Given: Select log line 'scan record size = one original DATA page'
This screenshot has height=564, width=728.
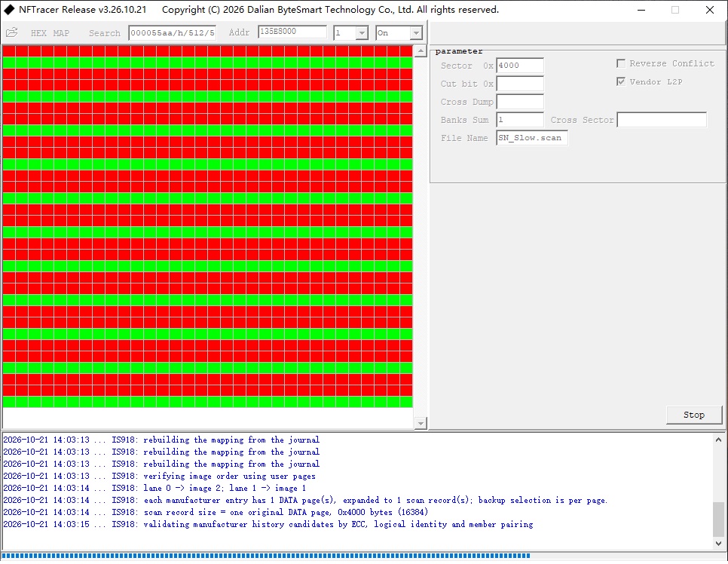Looking at the screenshot, I should coord(216,513).
